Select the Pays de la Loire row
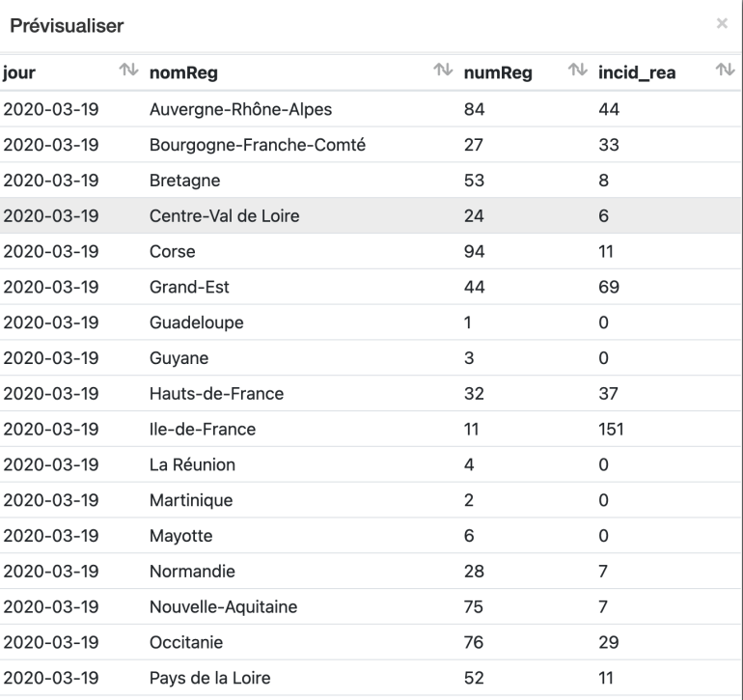This screenshot has height=700, width=743. tap(371, 678)
